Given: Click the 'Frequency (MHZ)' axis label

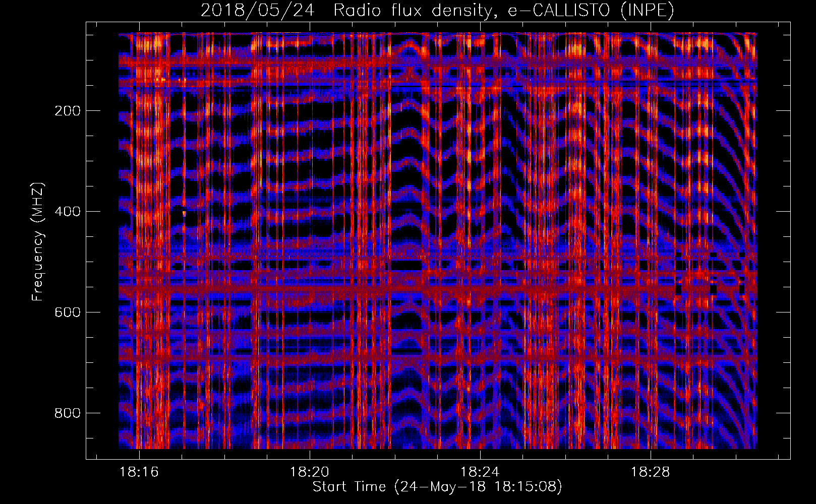Looking at the screenshot, I should (38, 242).
